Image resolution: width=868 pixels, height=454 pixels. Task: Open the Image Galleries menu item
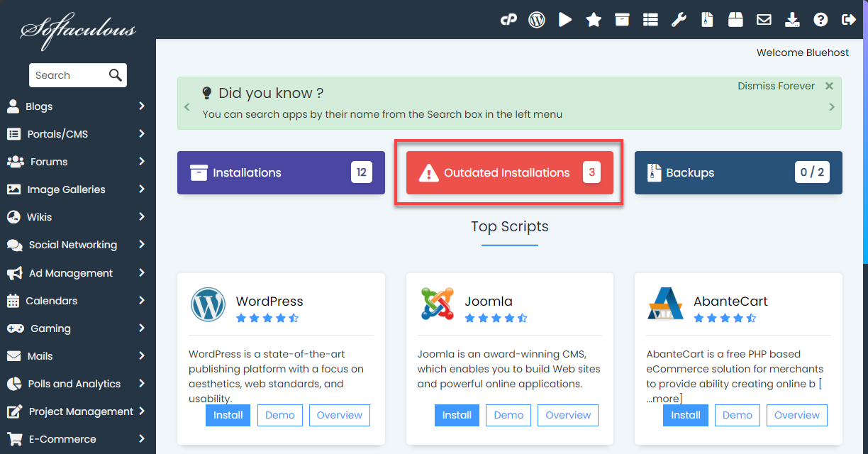pos(77,189)
